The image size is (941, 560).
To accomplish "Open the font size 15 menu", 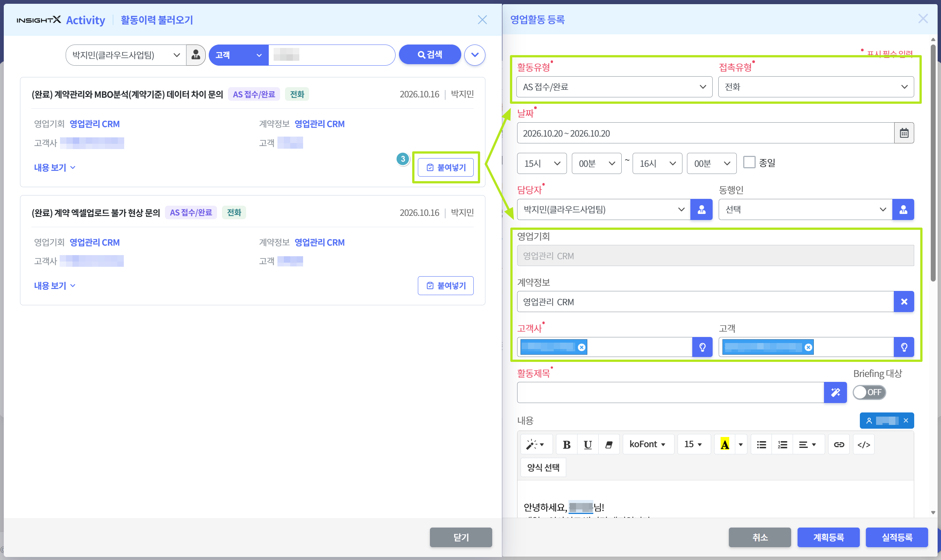I will (x=694, y=445).
